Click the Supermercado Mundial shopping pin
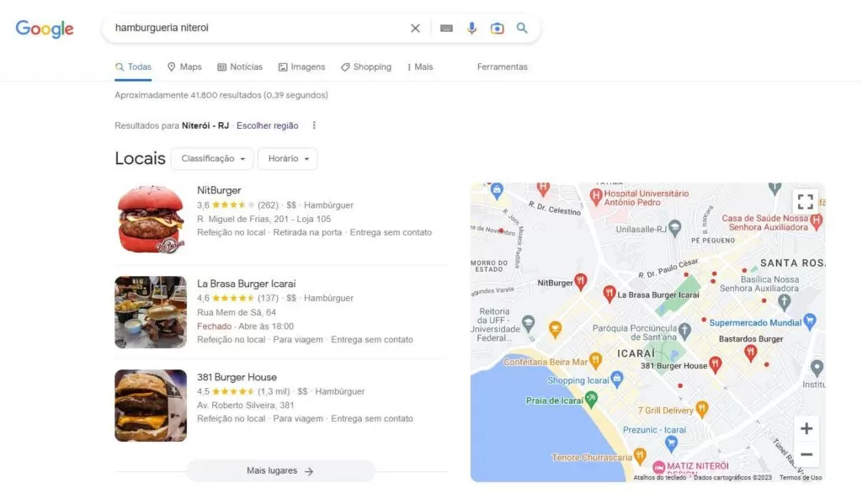 [x=809, y=321]
